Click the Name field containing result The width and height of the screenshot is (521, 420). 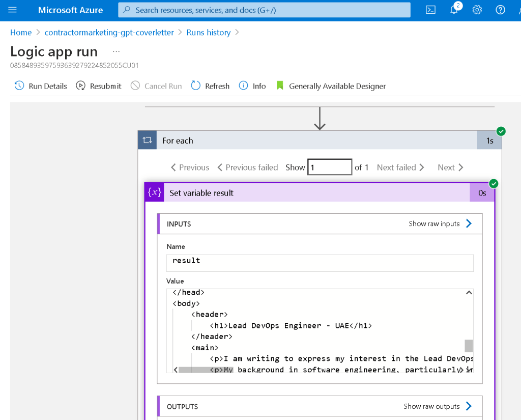coord(320,263)
